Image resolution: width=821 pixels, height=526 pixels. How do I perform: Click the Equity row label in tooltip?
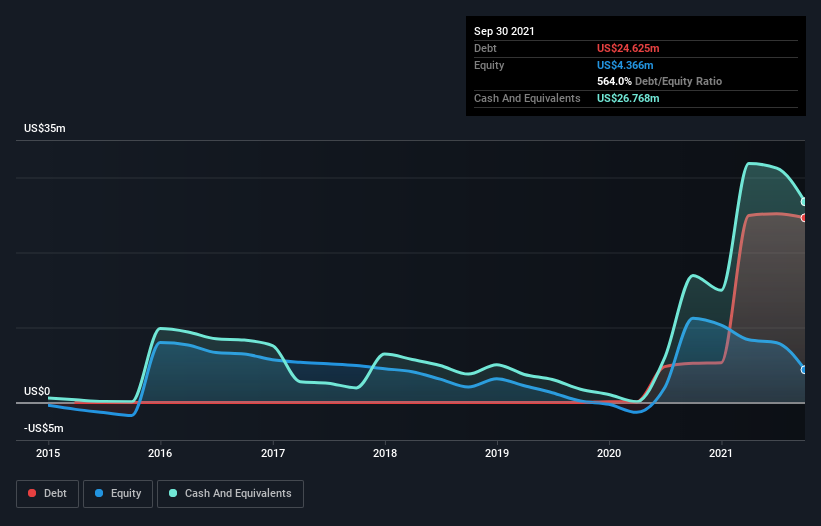[x=489, y=65]
